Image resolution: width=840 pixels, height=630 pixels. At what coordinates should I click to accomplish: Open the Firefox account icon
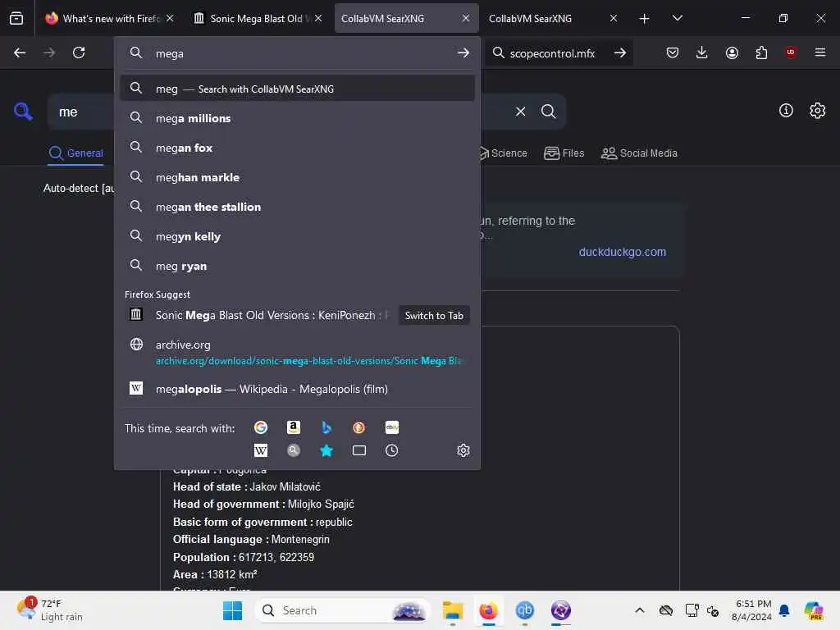732,52
